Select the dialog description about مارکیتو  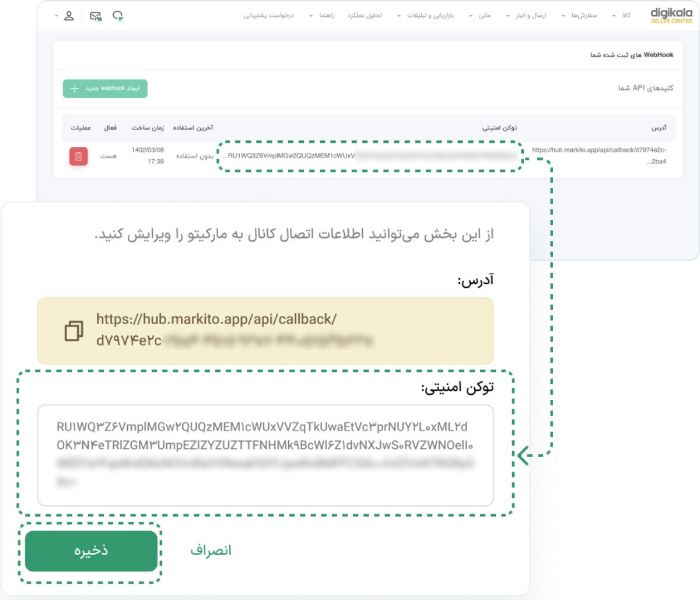pos(294,234)
